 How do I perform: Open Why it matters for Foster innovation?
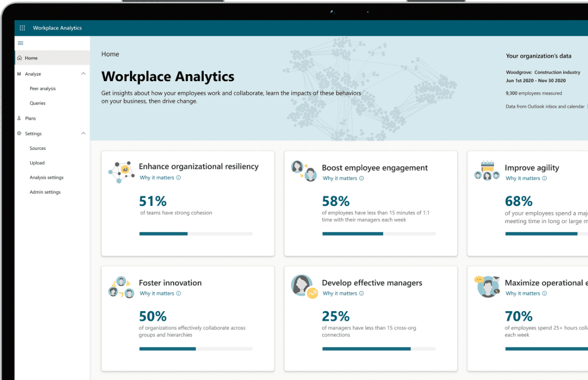157,293
